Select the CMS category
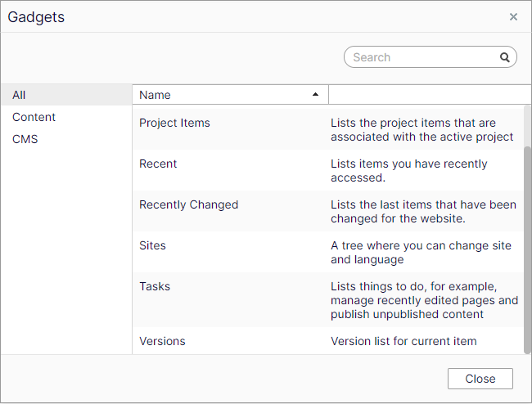Viewport: 532px width, 404px height. [x=25, y=139]
